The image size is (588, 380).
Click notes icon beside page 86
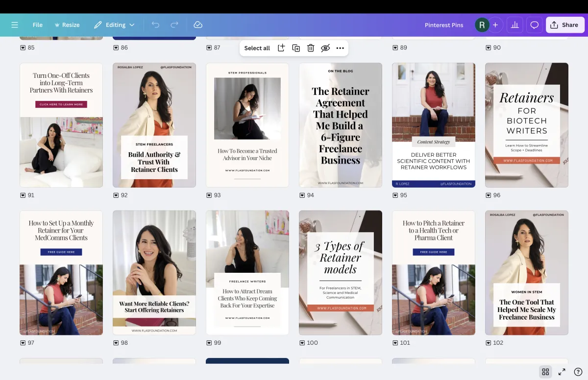coord(116,47)
